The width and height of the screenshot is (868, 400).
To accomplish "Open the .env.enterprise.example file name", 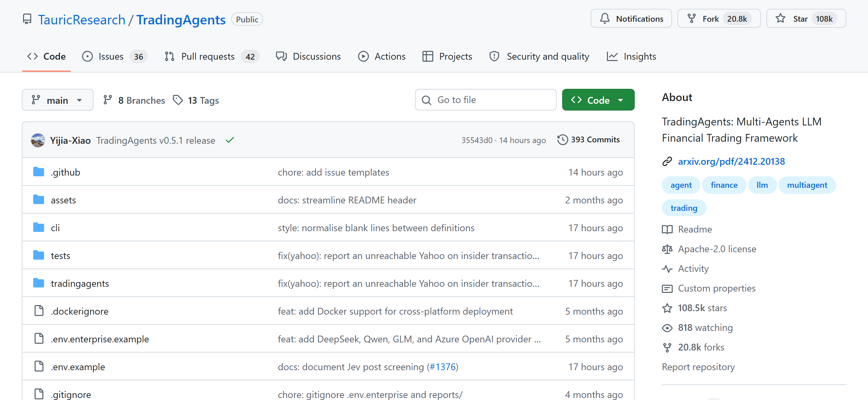I will (x=100, y=339).
